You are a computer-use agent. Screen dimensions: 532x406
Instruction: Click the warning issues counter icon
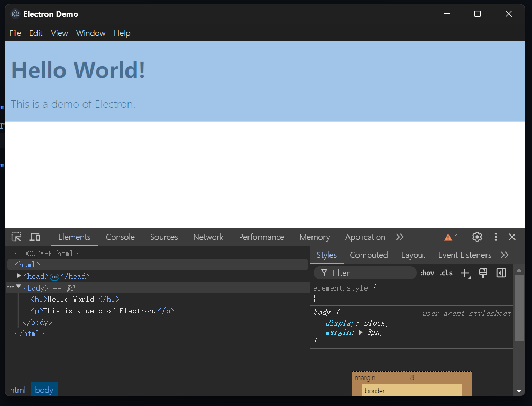[451, 237]
